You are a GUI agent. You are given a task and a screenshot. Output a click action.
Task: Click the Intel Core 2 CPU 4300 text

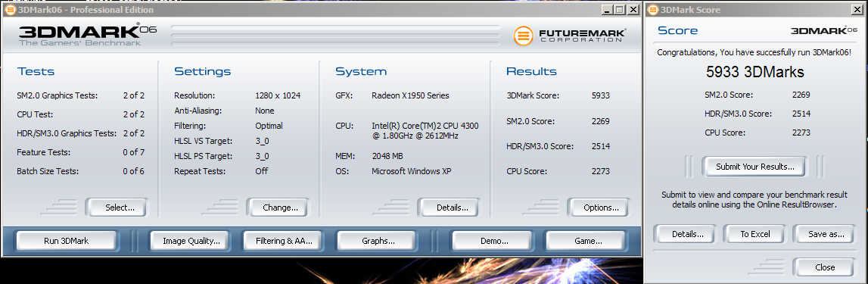coord(425,131)
